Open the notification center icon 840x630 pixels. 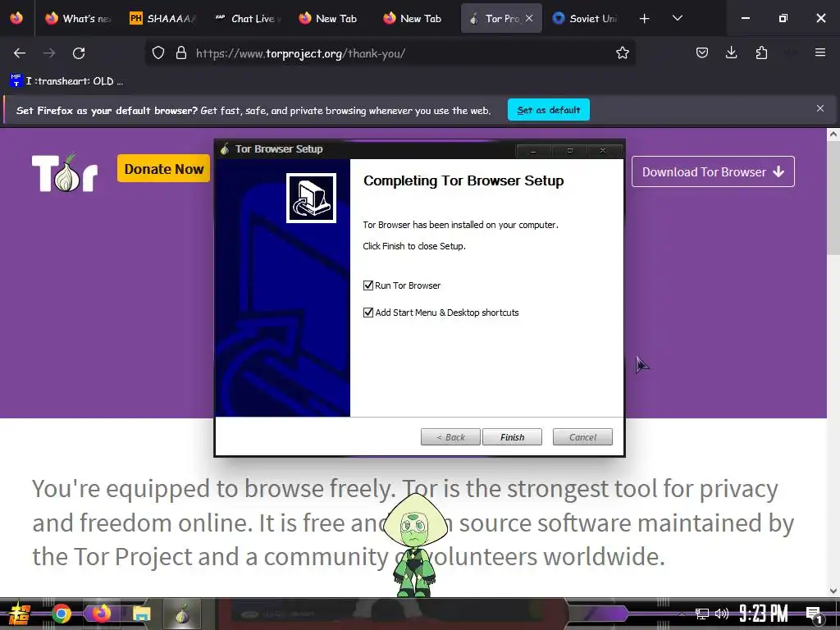(x=814, y=614)
